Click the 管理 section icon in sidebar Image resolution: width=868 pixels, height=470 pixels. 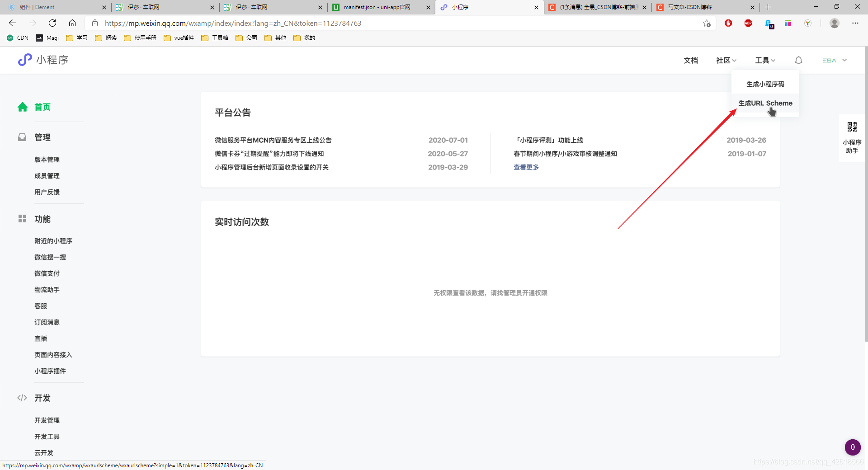[23, 137]
